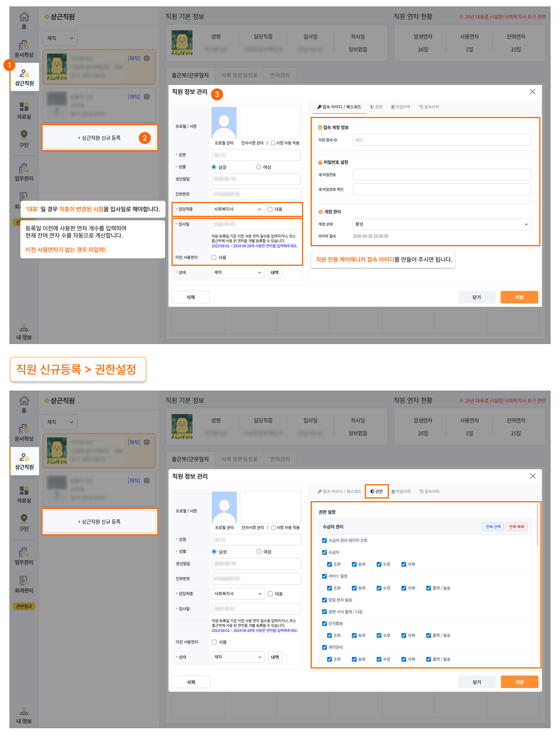Click 내역 button in upper dialog
This screenshot has height=735, width=560.
(x=275, y=272)
